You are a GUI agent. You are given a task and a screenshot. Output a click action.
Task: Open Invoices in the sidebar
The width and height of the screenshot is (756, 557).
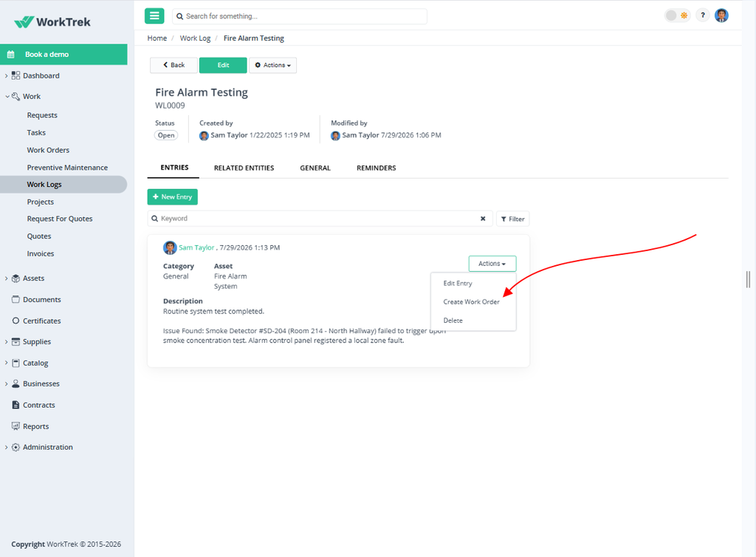tap(41, 253)
